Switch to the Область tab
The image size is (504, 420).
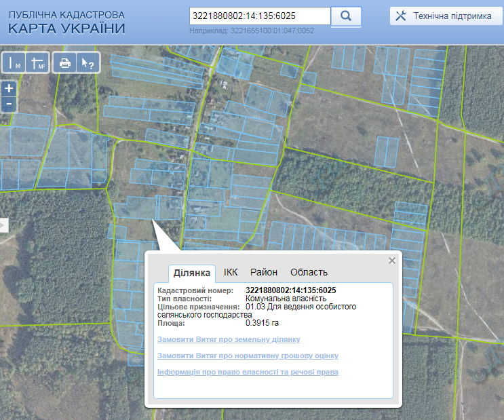309,272
